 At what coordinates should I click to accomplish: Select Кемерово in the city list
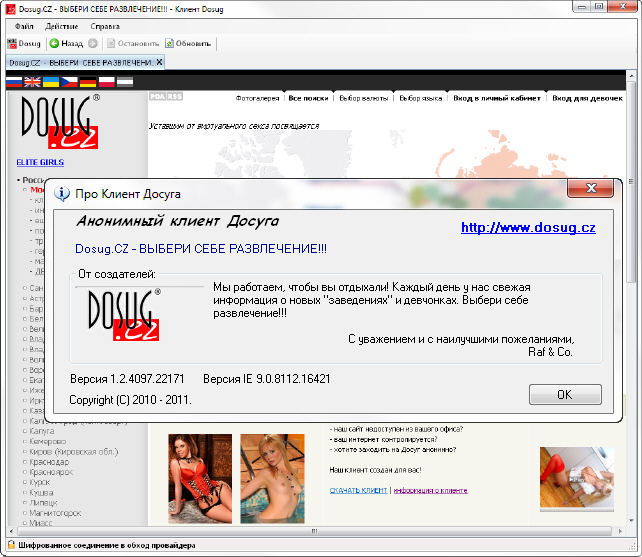coord(47,441)
